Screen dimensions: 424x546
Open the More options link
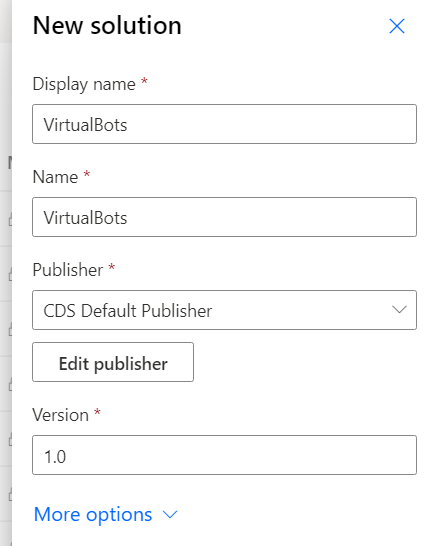pos(93,514)
